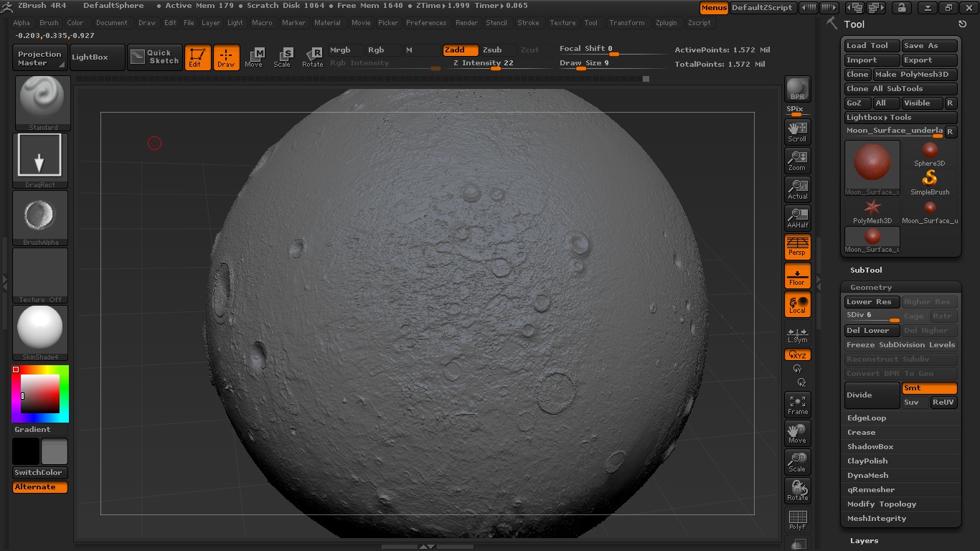
Task: Click the Zoom canvas icon
Action: point(797,160)
